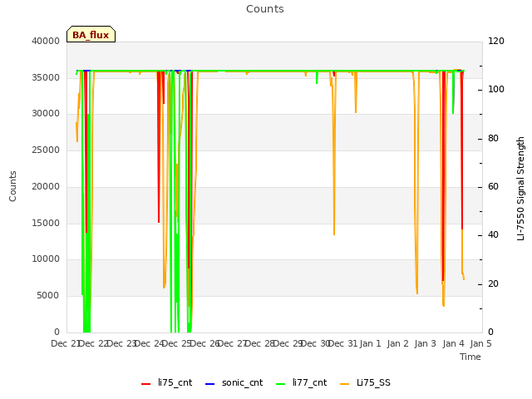This screenshot has width=532, height=399.
Task: Click the 60 tick on right axis
Action: (x=493, y=186)
